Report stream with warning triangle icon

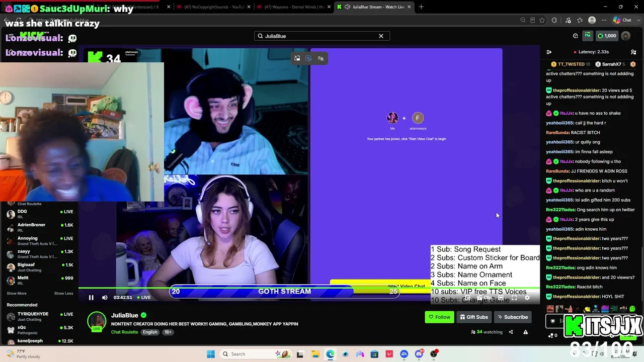[x=525, y=332]
